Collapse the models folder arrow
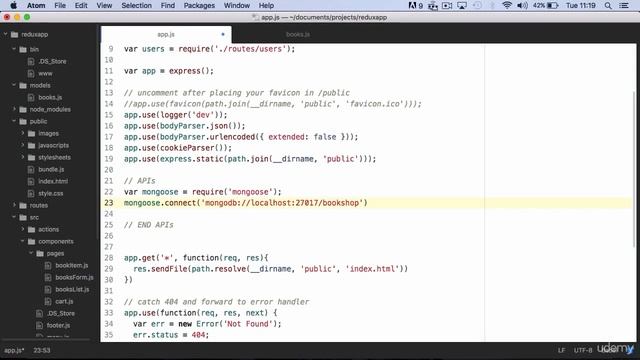The height and width of the screenshot is (360, 640). [14, 85]
